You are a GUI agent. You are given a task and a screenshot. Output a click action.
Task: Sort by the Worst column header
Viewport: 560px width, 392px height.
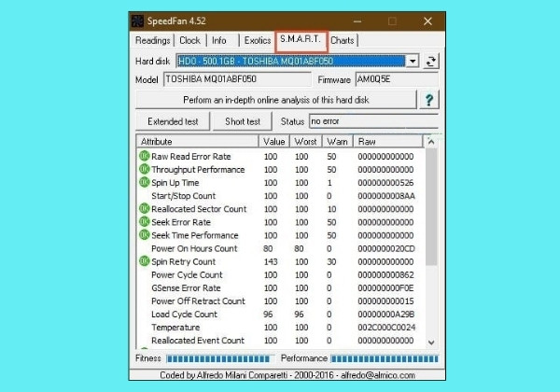(306, 141)
